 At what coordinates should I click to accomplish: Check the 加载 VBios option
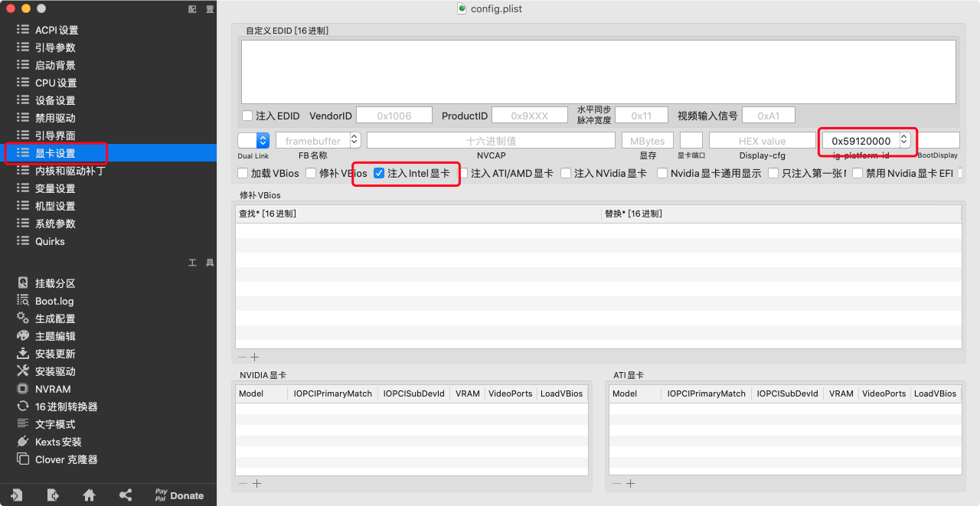243,174
